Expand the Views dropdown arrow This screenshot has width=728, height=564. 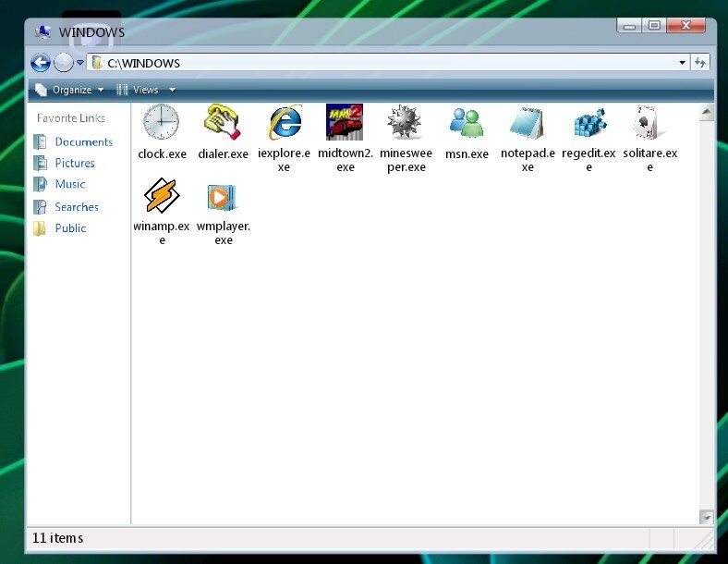click(172, 90)
